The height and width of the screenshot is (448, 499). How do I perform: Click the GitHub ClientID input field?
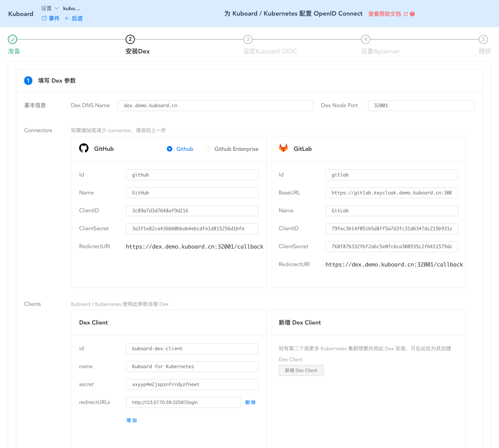(192, 211)
